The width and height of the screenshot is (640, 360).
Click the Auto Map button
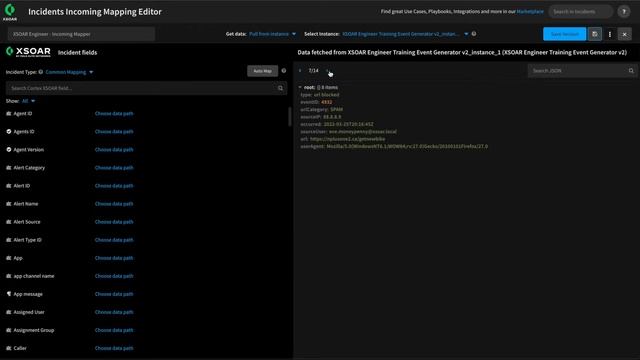coord(262,71)
